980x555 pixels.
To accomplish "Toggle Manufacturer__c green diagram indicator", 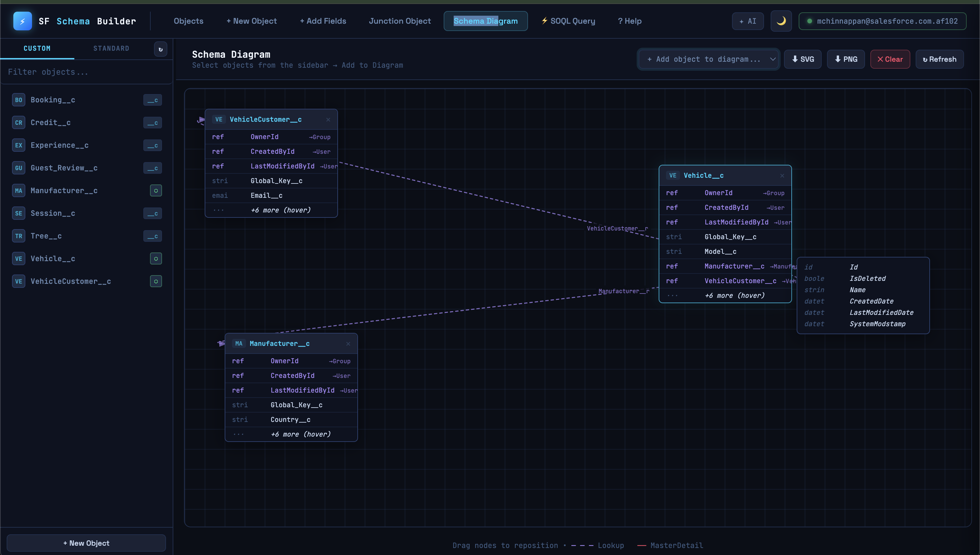I will click(x=156, y=190).
